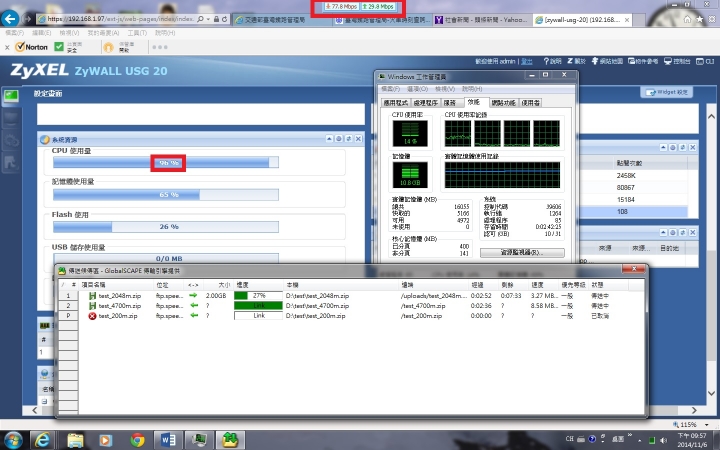Open Word from the taskbar

[x=168, y=440]
